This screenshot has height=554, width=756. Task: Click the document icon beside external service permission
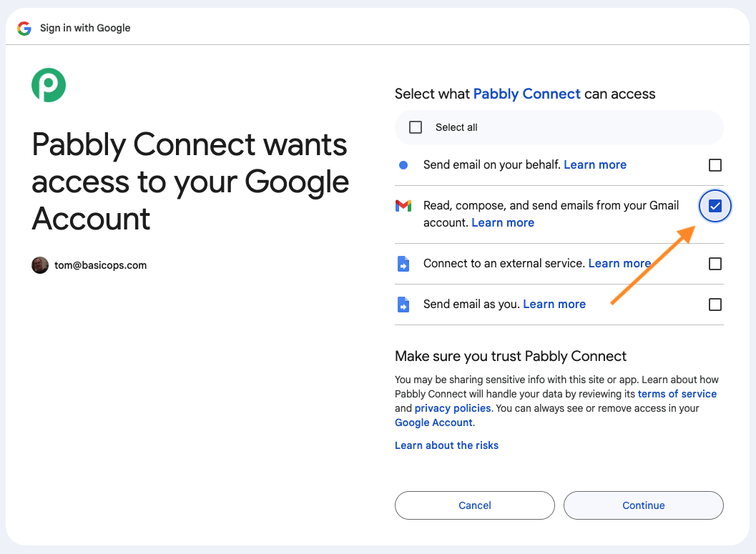(404, 264)
